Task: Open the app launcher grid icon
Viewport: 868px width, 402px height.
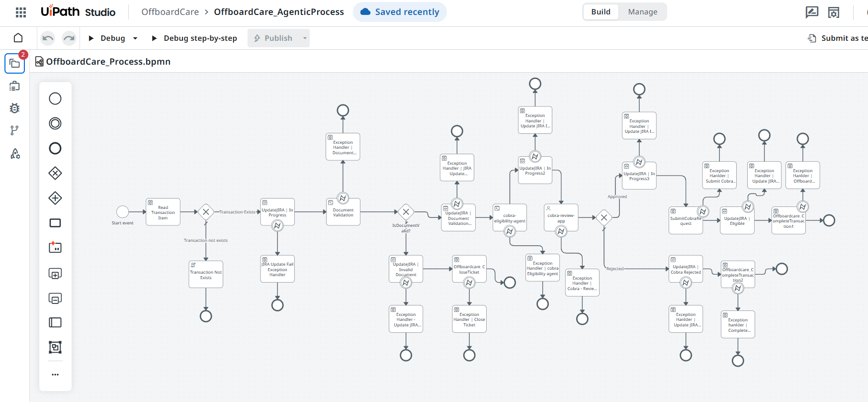Action: [x=21, y=12]
